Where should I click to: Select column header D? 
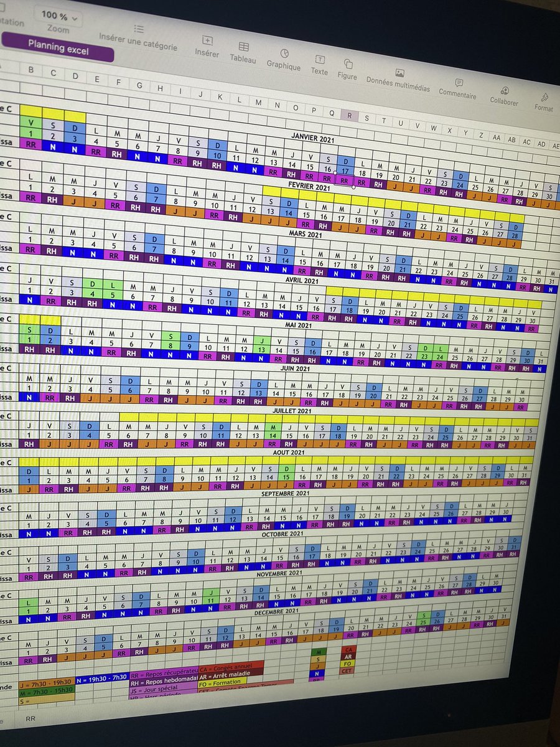coord(75,75)
